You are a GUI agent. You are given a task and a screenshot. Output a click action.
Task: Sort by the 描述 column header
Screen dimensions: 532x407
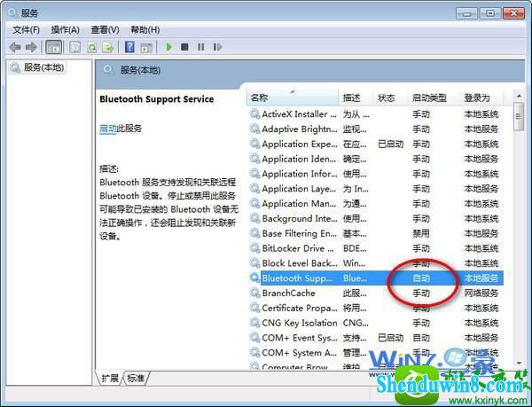tap(356, 98)
